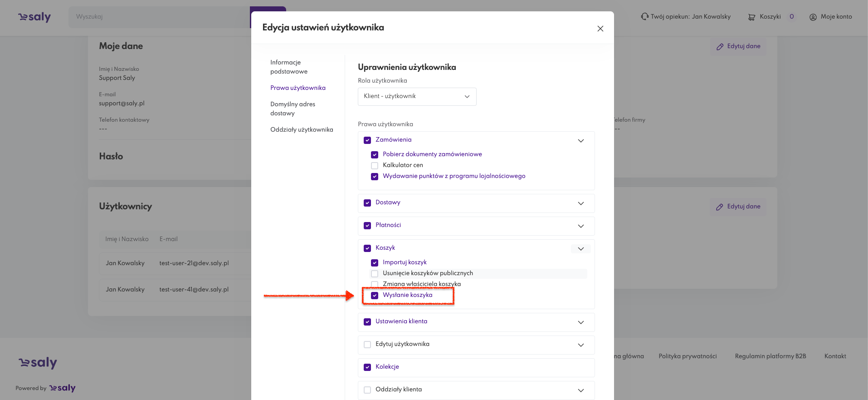This screenshot has height=400, width=868.
Task: Open the Rola użytkownika dropdown
Action: click(417, 97)
